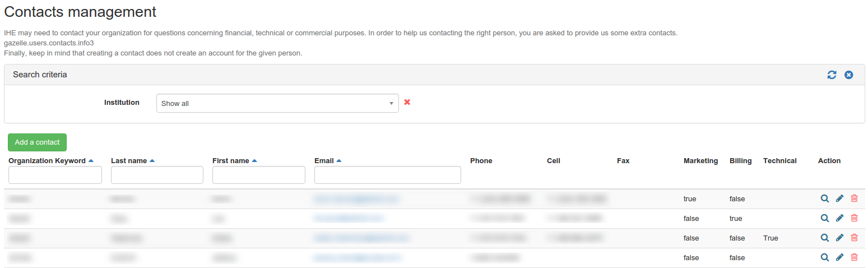Click the Last name filter text box
868x268 pixels.
(157, 175)
